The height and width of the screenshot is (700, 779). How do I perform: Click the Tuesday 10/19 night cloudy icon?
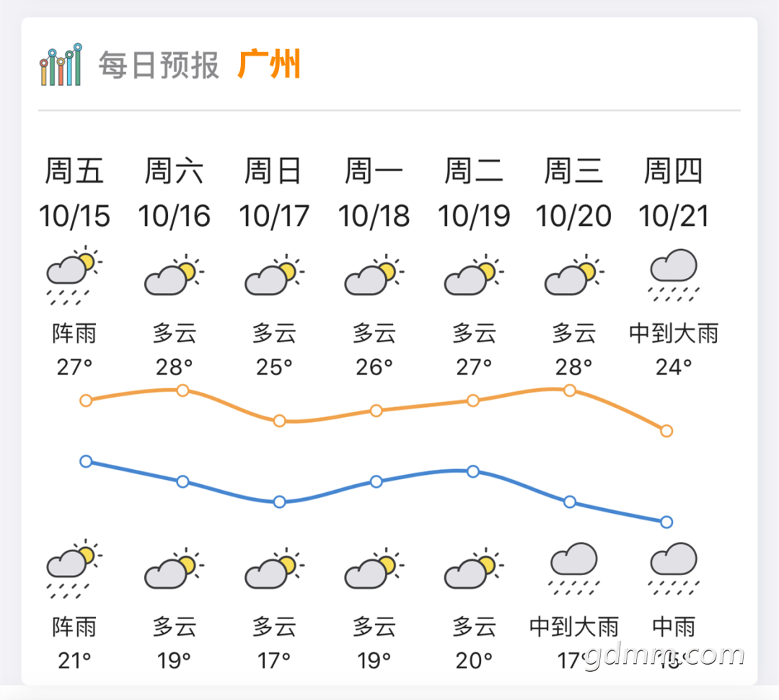tap(474, 568)
